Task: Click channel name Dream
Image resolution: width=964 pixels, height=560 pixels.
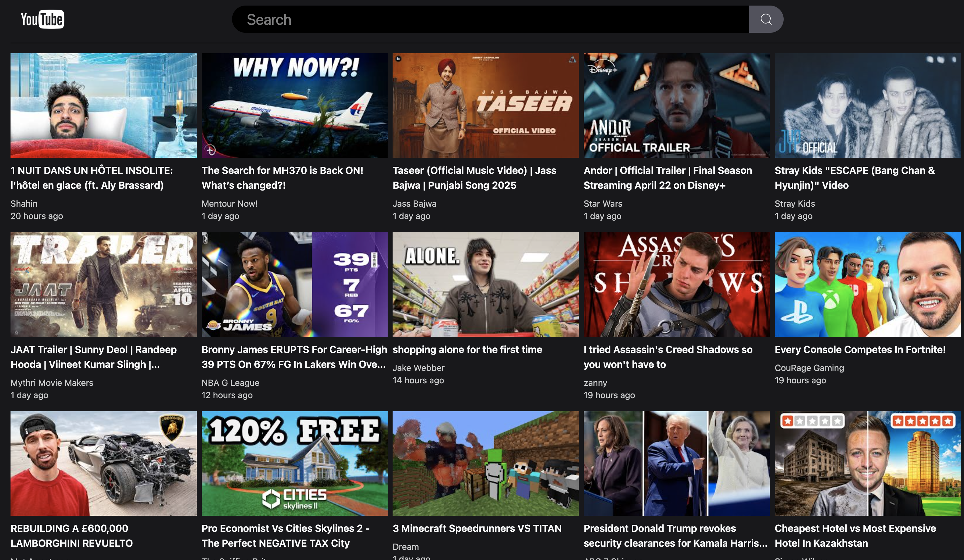Action: click(x=406, y=547)
